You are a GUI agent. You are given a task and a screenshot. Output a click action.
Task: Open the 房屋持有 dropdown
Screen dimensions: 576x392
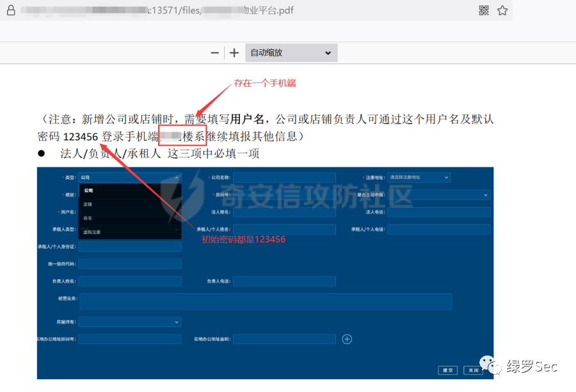pyautogui.click(x=130, y=322)
